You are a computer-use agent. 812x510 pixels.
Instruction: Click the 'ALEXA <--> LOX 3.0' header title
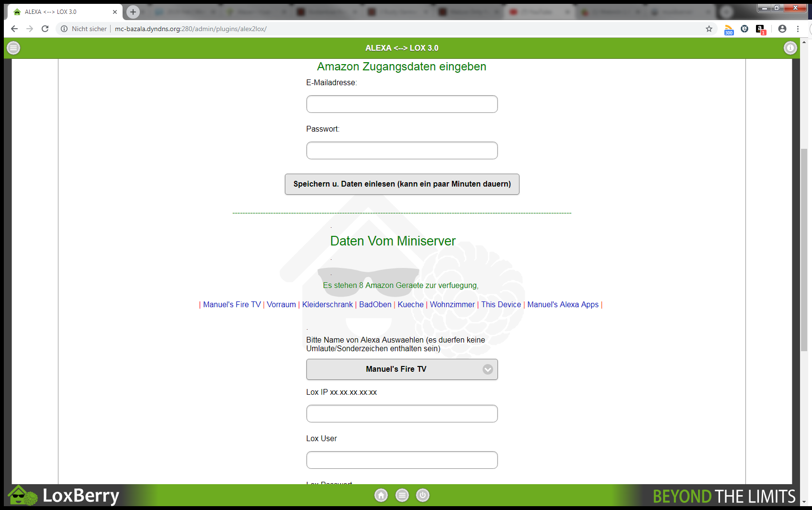(402, 48)
